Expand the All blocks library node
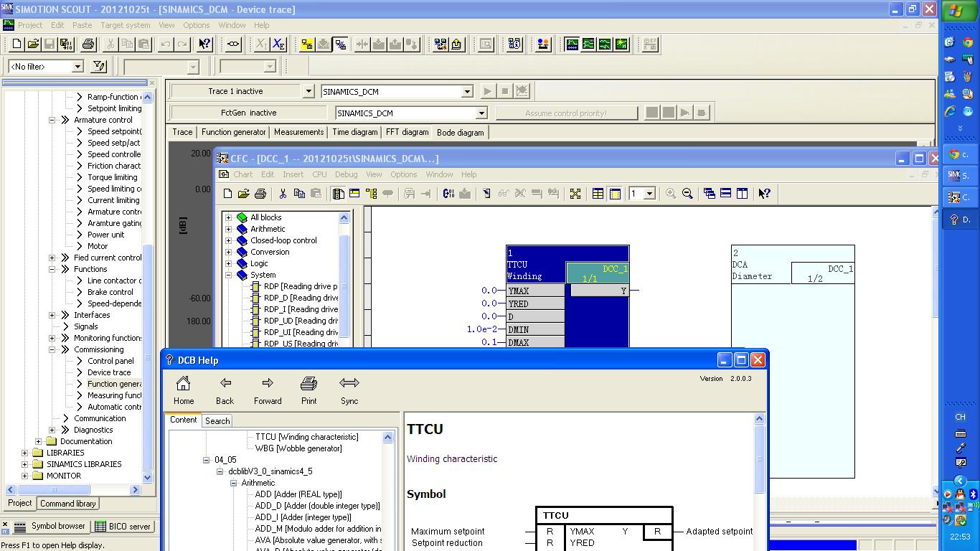This screenshot has height=551, width=980. tap(229, 217)
